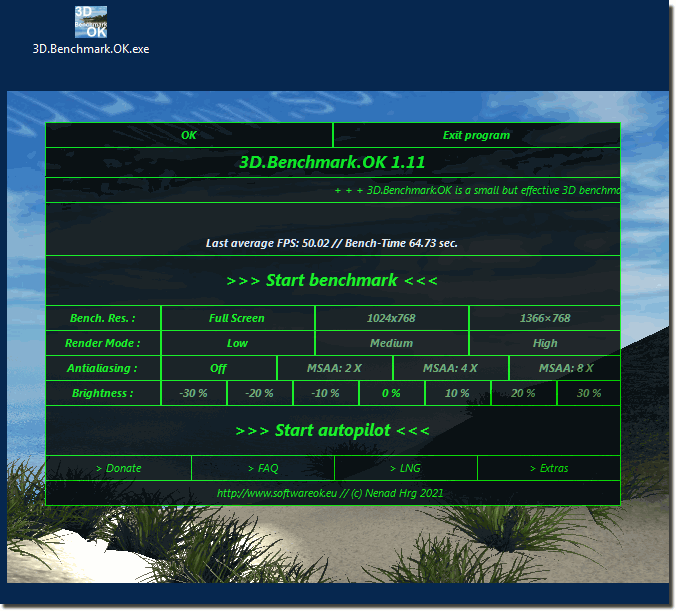
Task: Choose MSAA: 2 X antialiasing
Action: tap(335, 368)
